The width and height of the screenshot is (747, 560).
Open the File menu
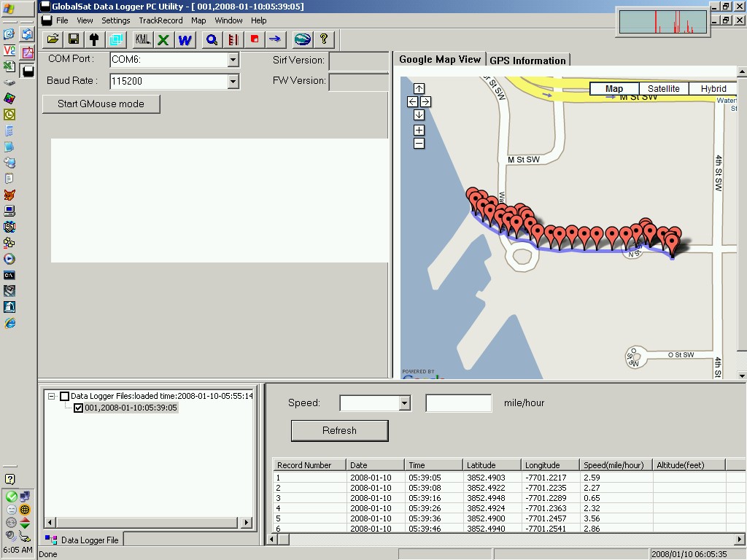62,20
